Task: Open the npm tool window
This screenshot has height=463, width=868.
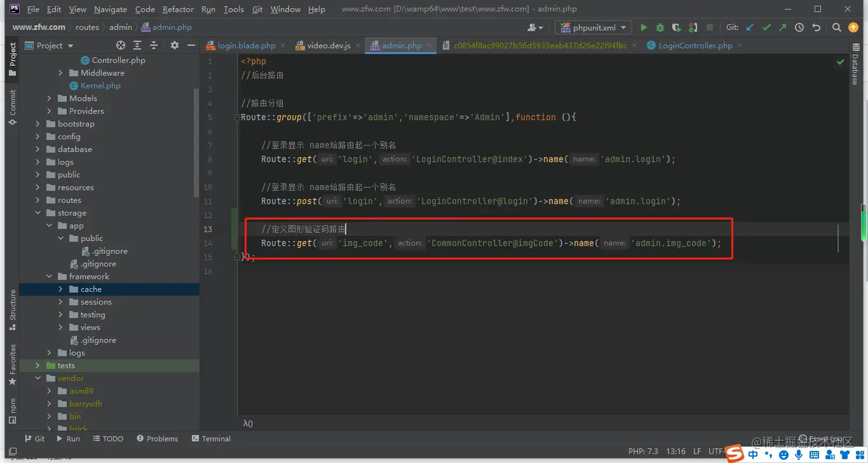Action: tap(12, 411)
